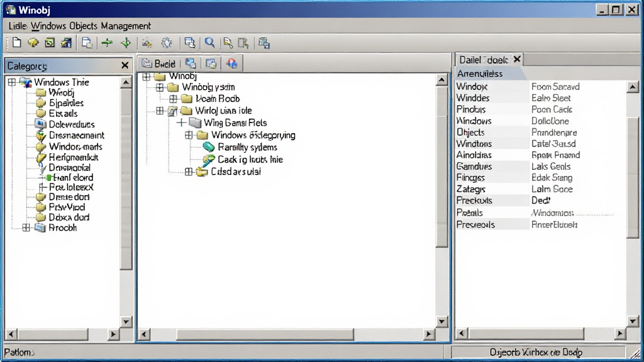Click the gear settings toolbar icon
The width and height of the screenshot is (644, 362).
click(x=167, y=43)
